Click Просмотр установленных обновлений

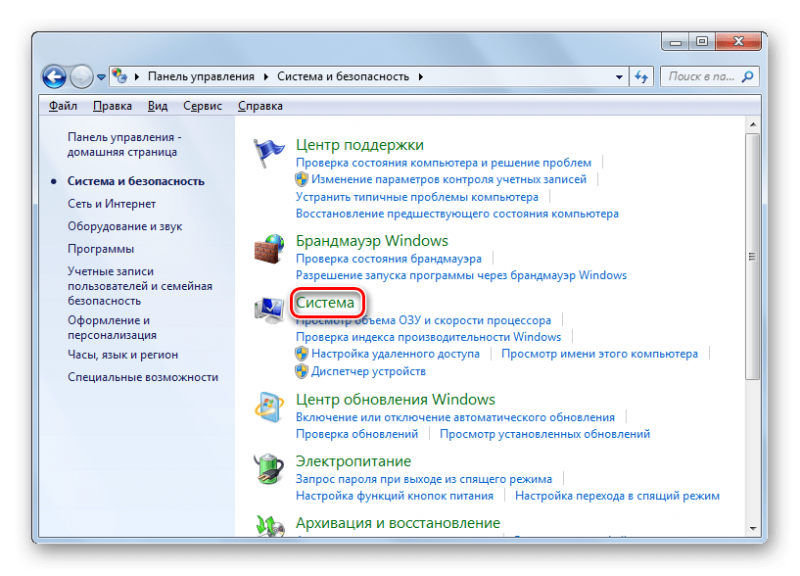tap(545, 434)
